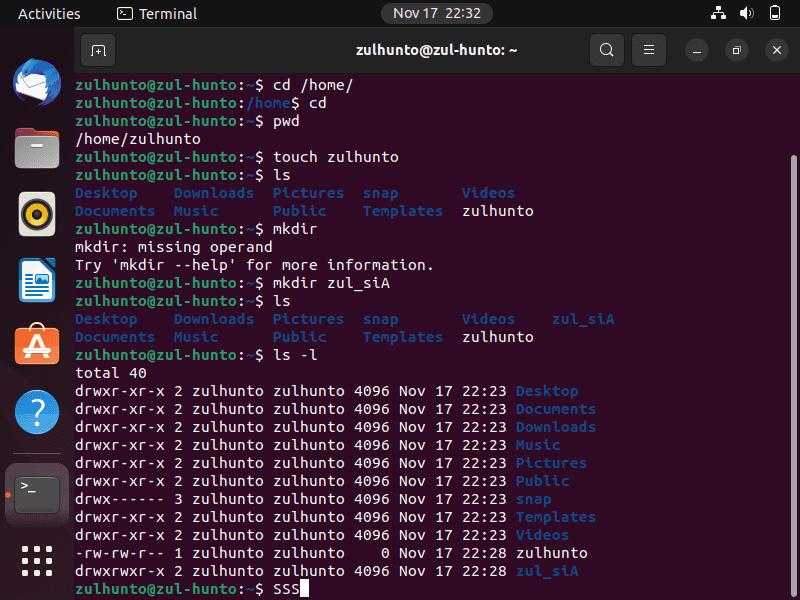The height and width of the screenshot is (600, 800).
Task: Click the -rw-rw-r-- permissions text
Action: click(120, 553)
